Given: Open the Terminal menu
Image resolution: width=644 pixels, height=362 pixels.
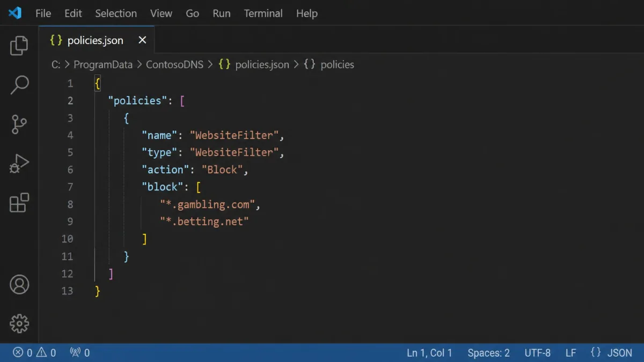Looking at the screenshot, I should (x=263, y=13).
